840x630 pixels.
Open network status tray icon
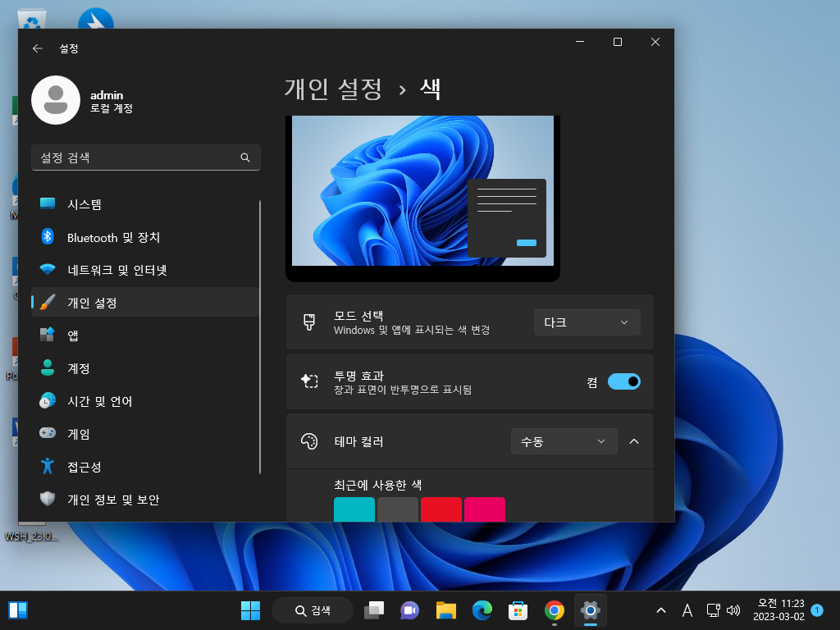714,610
